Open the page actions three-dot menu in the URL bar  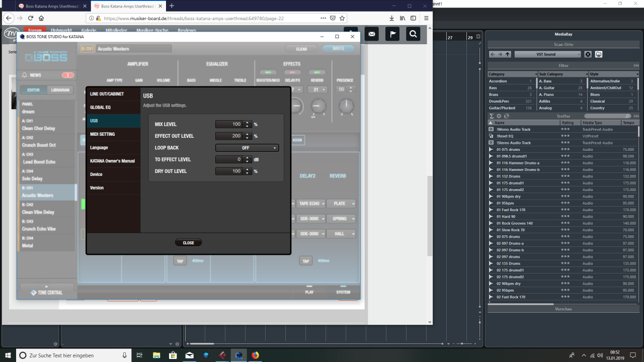coord(323,18)
